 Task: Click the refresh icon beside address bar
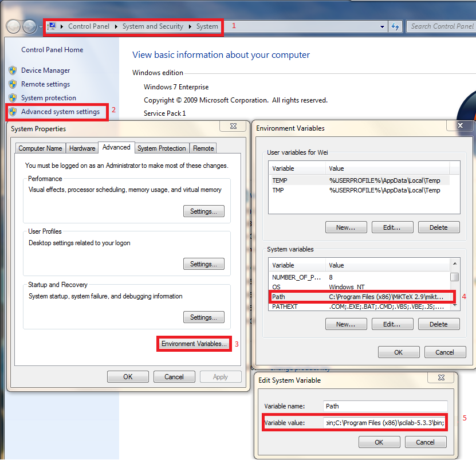pos(395,26)
